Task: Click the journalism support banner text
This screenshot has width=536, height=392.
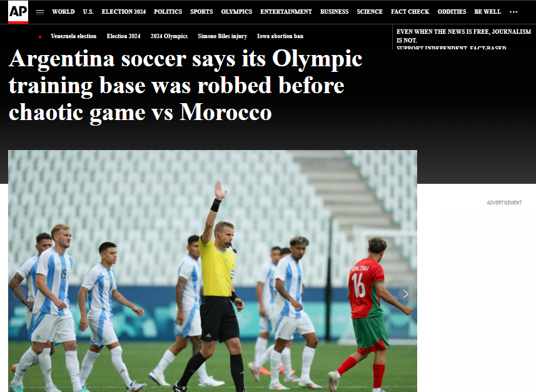Action: (463, 39)
